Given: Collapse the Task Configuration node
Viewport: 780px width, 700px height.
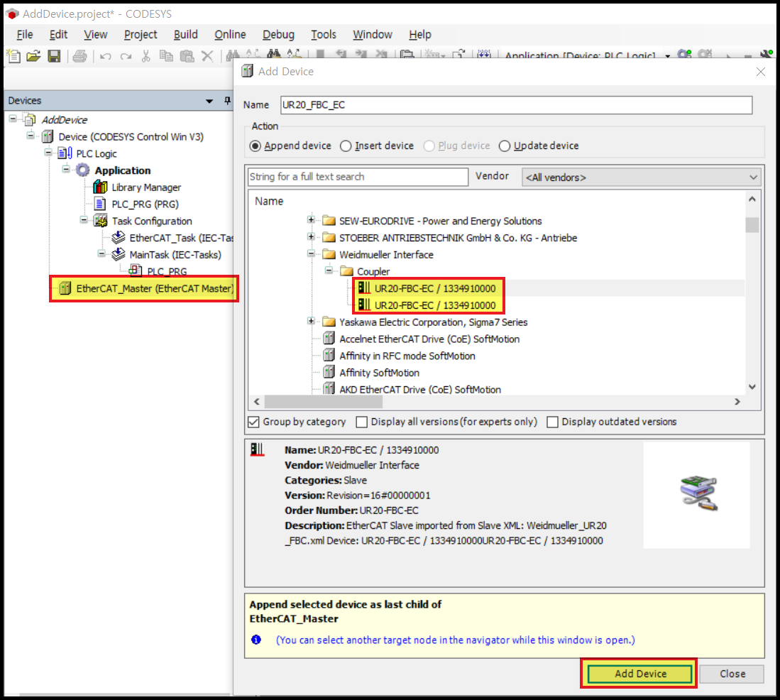Looking at the screenshot, I should pyautogui.click(x=84, y=220).
